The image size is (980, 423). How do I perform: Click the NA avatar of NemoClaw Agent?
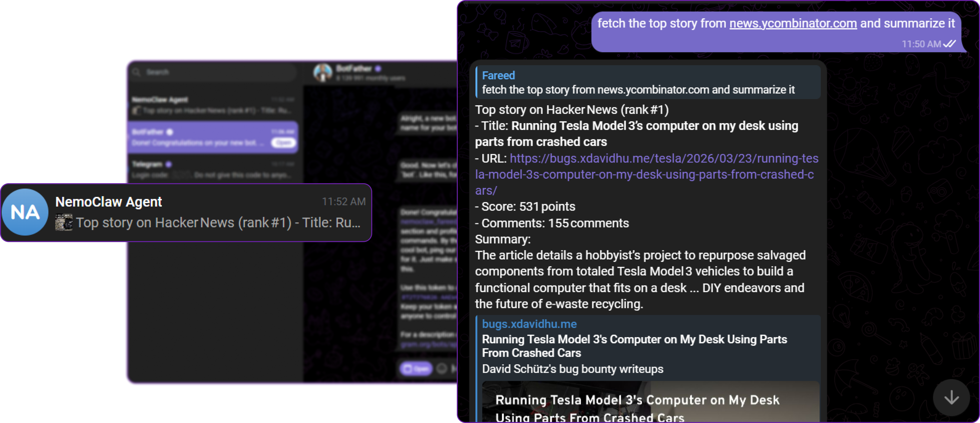(25, 212)
